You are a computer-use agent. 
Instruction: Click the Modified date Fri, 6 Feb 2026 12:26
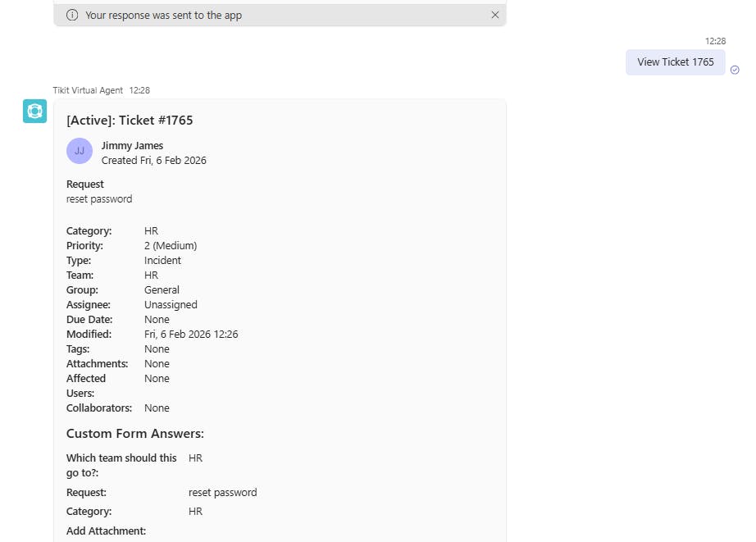(191, 335)
